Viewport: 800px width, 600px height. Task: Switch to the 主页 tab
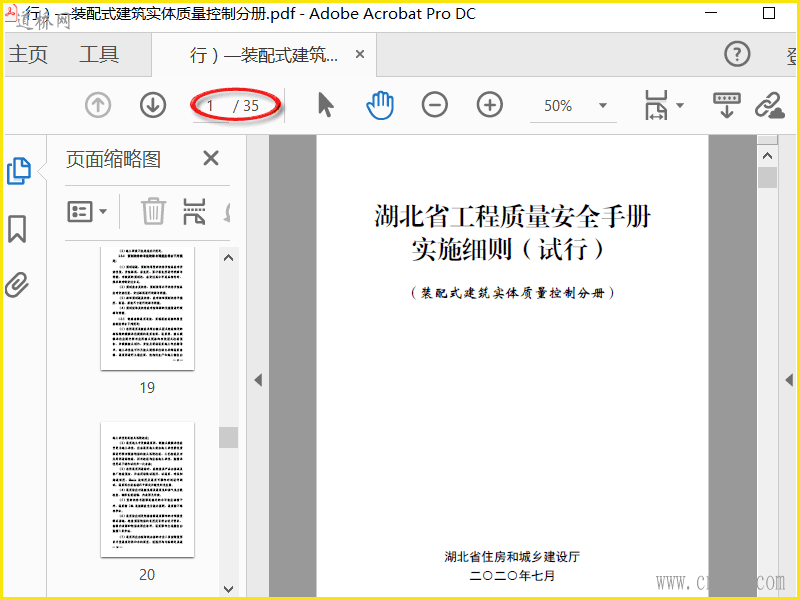click(28, 54)
